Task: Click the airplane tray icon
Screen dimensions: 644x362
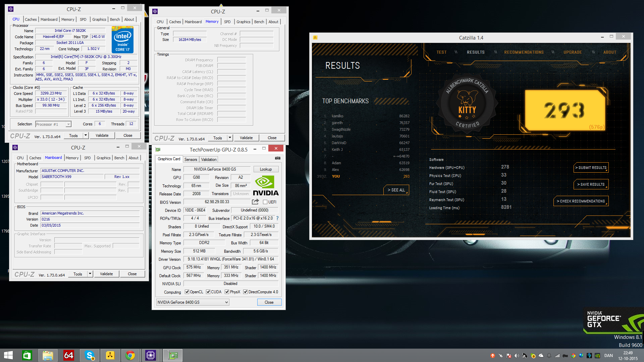Action: [x=500, y=356]
